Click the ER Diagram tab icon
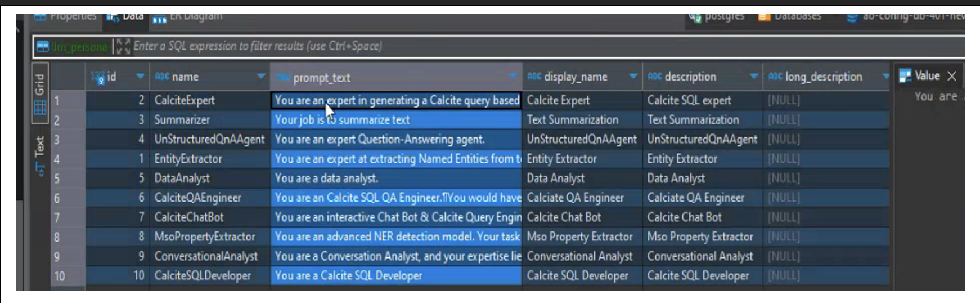The image size is (980, 303). point(160,18)
